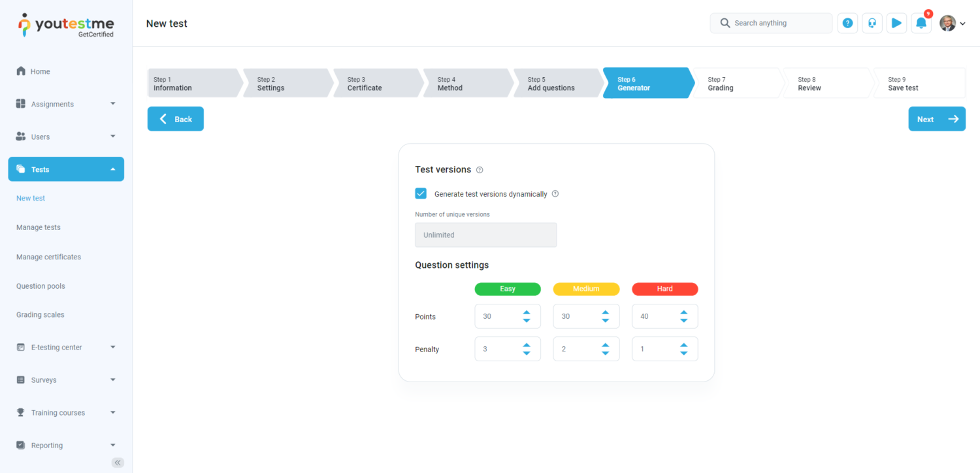Viewport: 980px width, 473px height.
Task: Click the youtestme logo
Action: (x=66, y=25)
